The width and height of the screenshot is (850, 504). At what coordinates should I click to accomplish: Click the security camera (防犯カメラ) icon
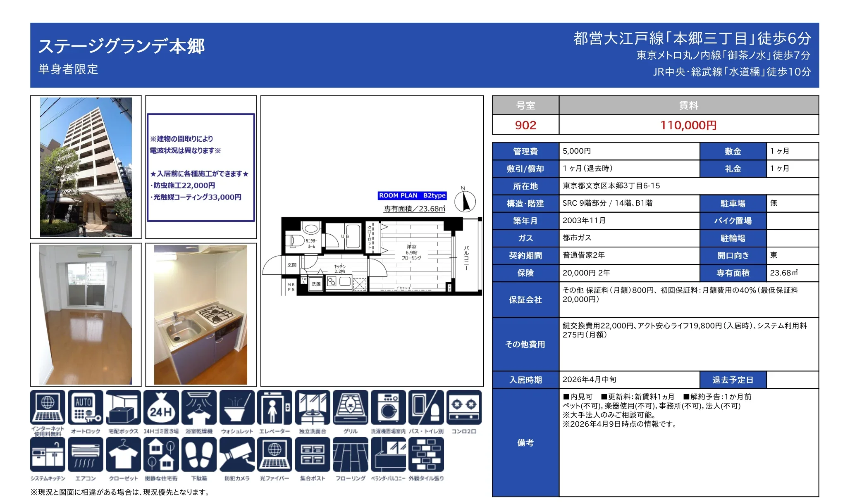click(237, 454)
